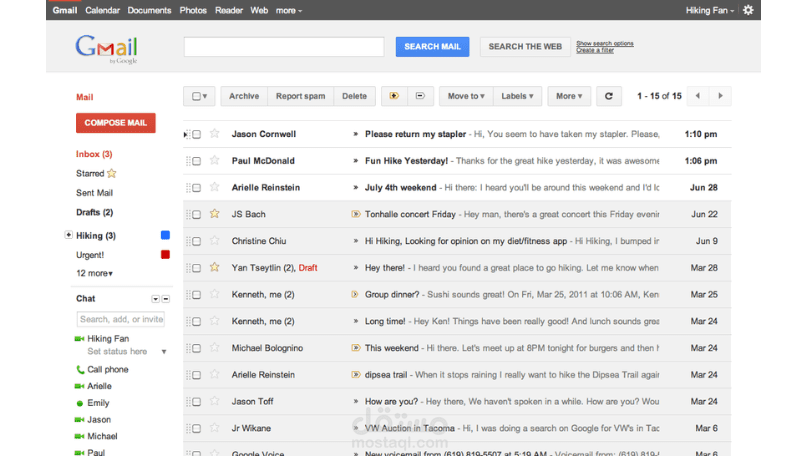This screenshot has width=800, height=460.
Task: Go to older messages arrow
Action: click(720, 96)
